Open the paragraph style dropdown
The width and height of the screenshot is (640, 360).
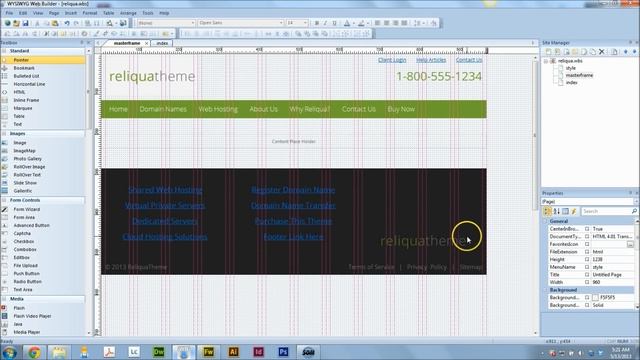pyautogui.click(x=193, y=23)
